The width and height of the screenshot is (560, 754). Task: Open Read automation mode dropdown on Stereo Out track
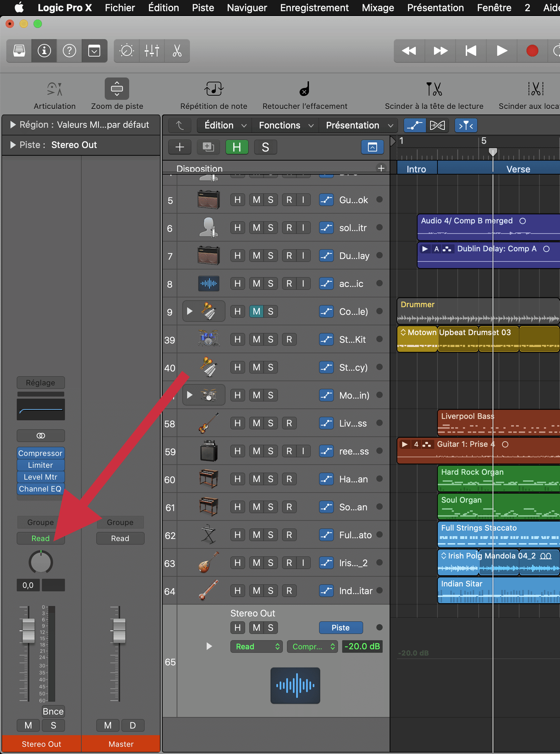click(257, 646)
